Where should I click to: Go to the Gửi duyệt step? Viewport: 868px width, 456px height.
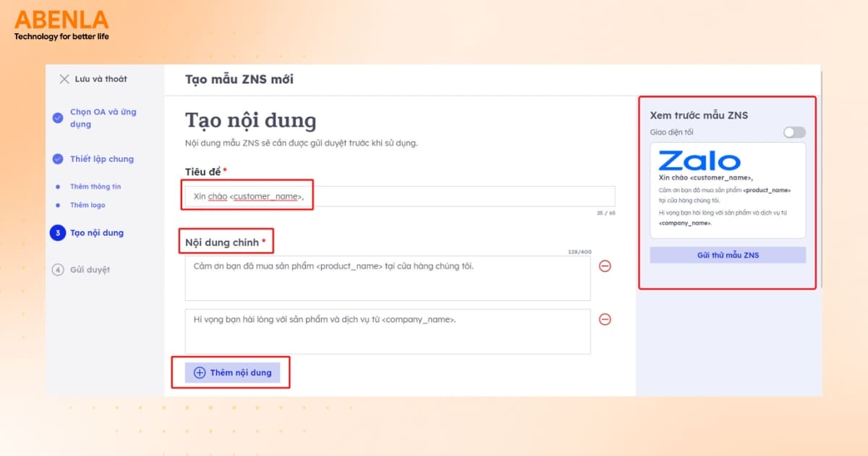[90, 270]
